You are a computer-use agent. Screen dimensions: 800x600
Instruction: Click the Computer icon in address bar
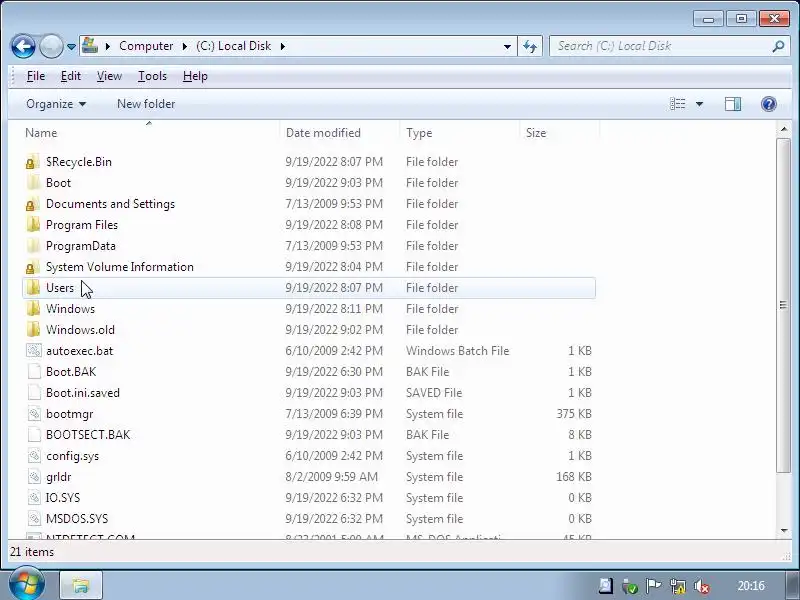click(90, 45)
